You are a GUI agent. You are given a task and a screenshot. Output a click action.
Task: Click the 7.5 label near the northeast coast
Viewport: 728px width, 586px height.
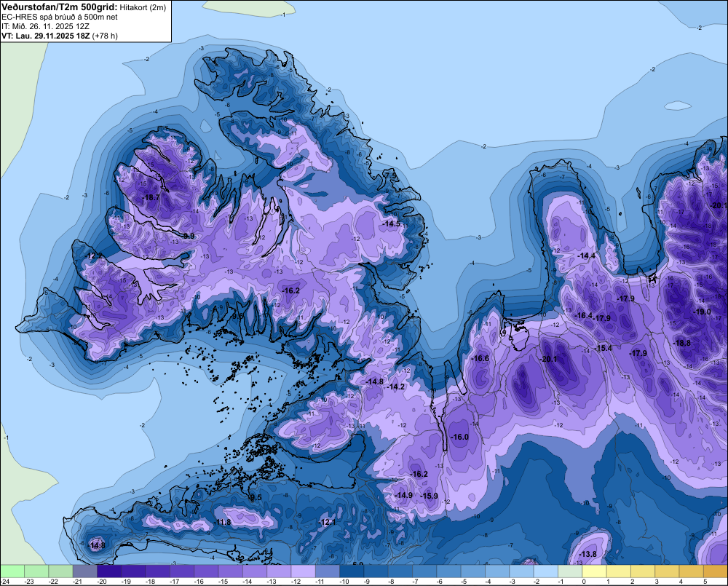tap(392, 175)
